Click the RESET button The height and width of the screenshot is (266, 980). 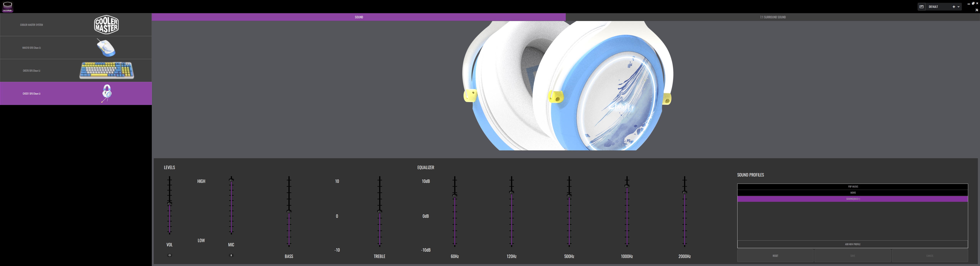tap(775, 256)
